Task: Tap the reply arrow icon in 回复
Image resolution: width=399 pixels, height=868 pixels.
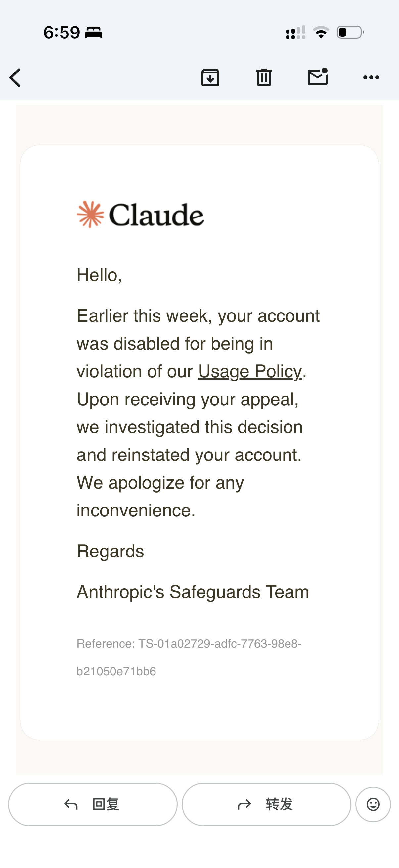Action: tap(71, 805)
